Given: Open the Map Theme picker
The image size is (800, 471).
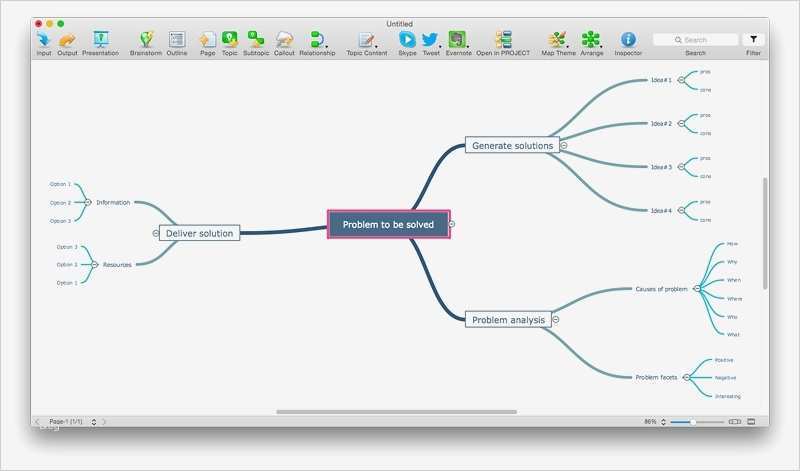Looking at the screenshot, I should (557, 39).
